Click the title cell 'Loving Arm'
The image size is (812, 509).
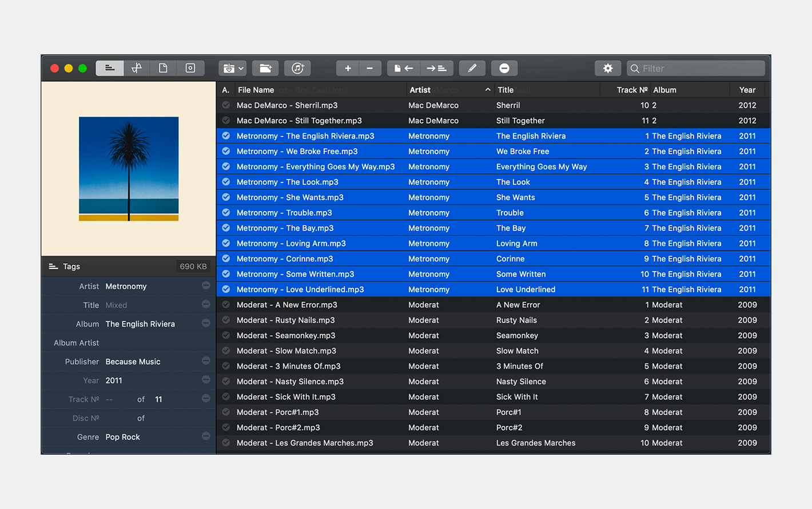click(517, 244)
